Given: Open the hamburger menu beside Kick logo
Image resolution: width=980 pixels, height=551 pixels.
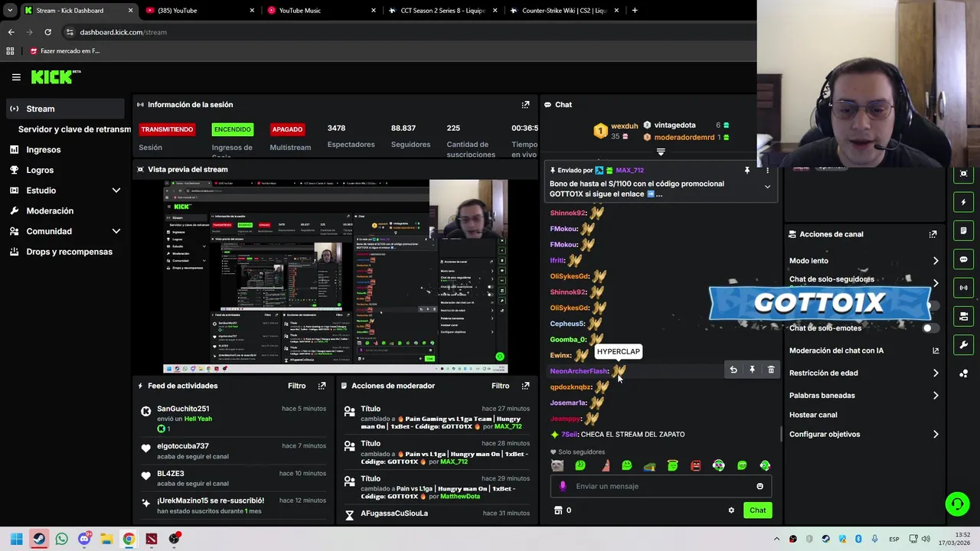Looking at the screenshot, I should [16, 77].
